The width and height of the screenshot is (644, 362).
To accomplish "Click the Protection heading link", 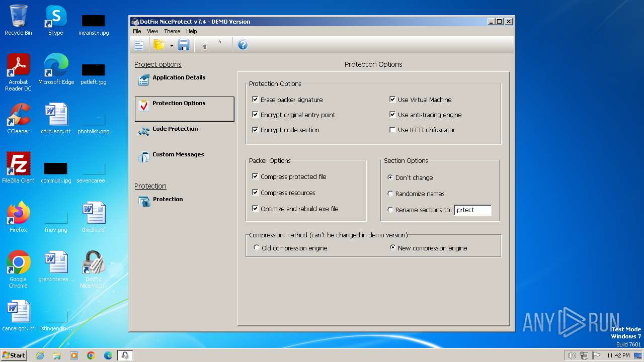I will pos(150,186).
